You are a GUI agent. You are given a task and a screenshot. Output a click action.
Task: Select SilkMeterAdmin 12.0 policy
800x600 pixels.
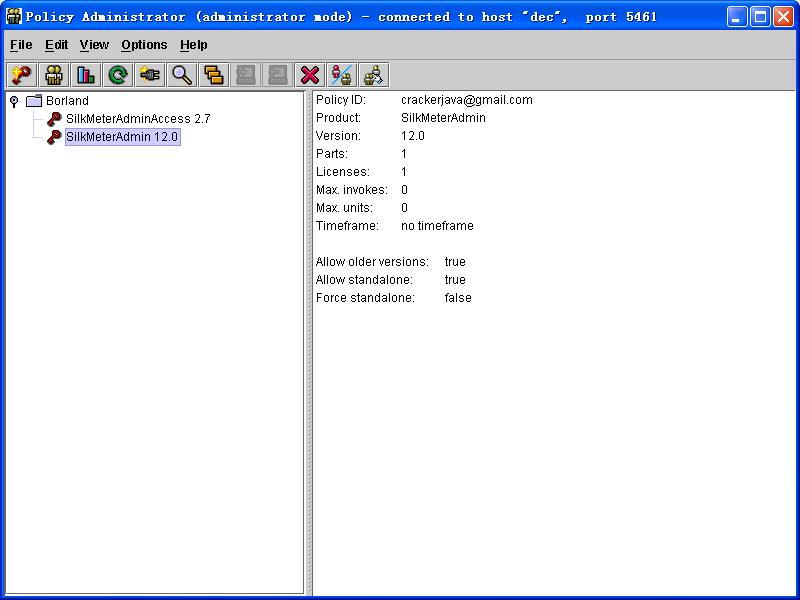(122, 137)
